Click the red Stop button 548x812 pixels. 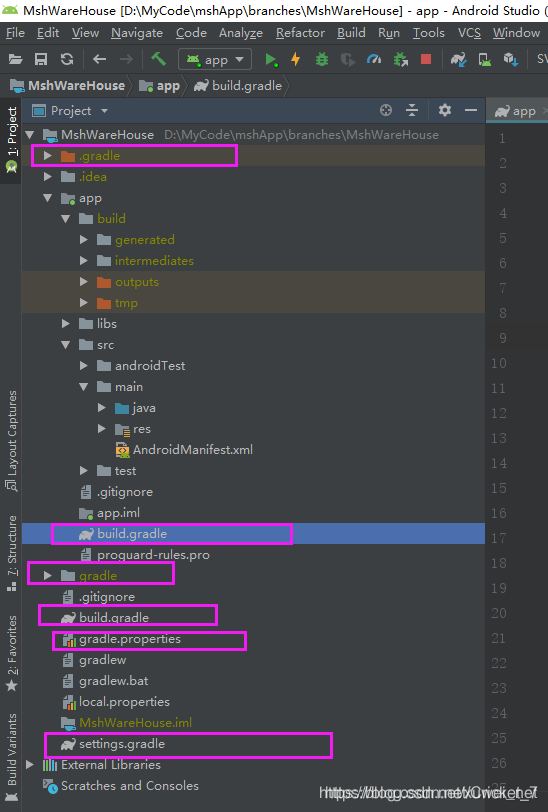tap(426, 60)
